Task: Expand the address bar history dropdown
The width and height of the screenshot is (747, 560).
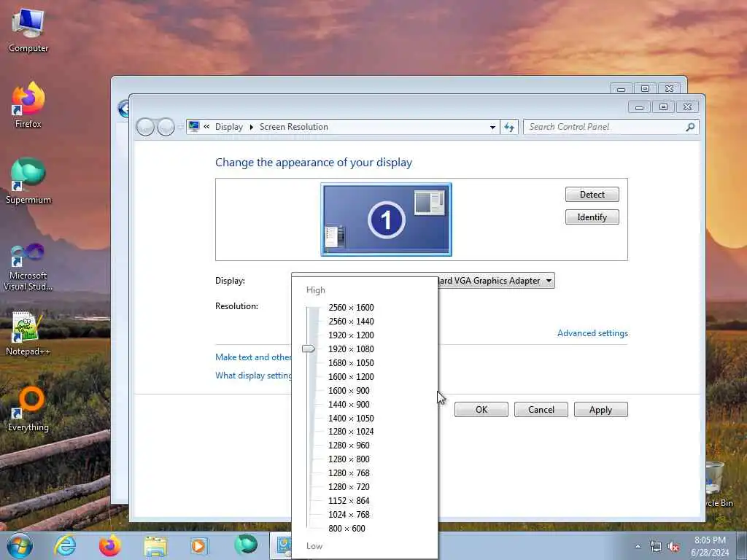Action: (x=492, y=127)
